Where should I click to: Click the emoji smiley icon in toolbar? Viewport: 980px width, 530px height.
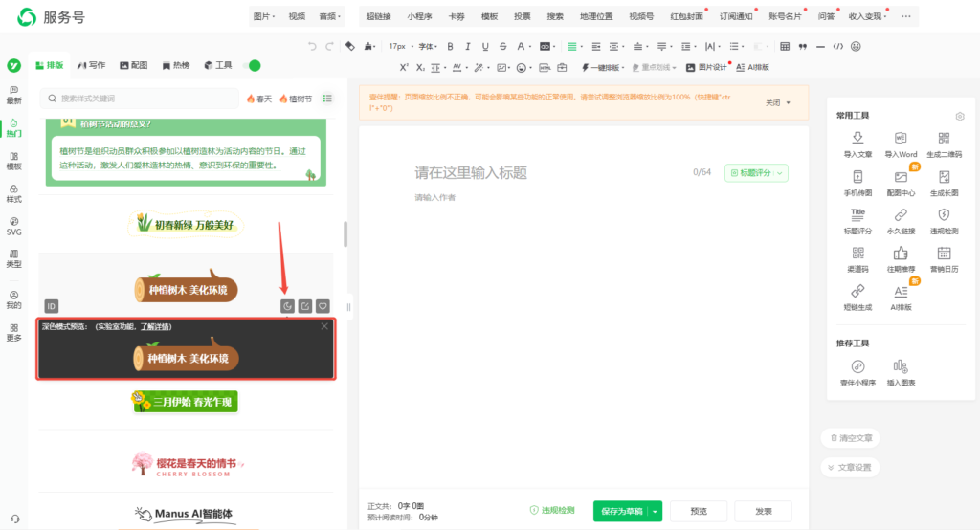coord(855,46)
